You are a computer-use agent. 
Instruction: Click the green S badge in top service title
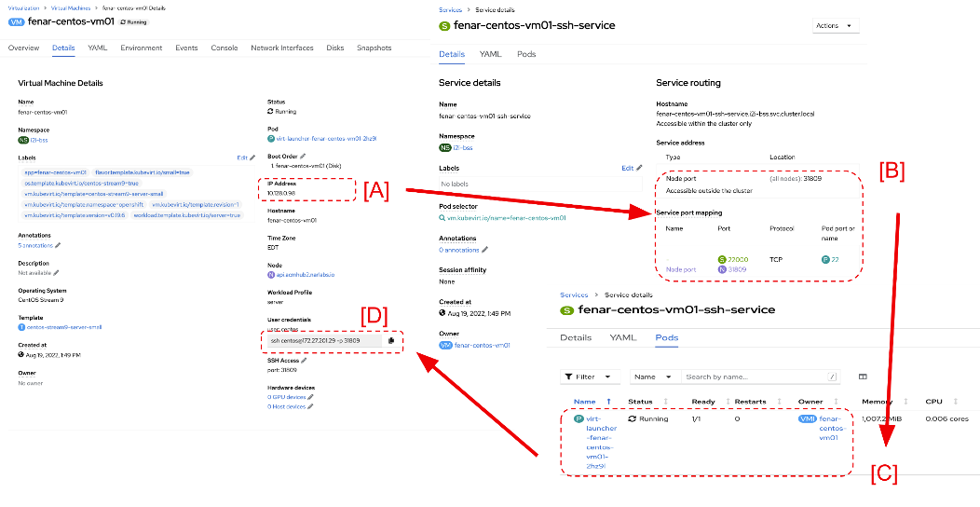tap(444, 26)
